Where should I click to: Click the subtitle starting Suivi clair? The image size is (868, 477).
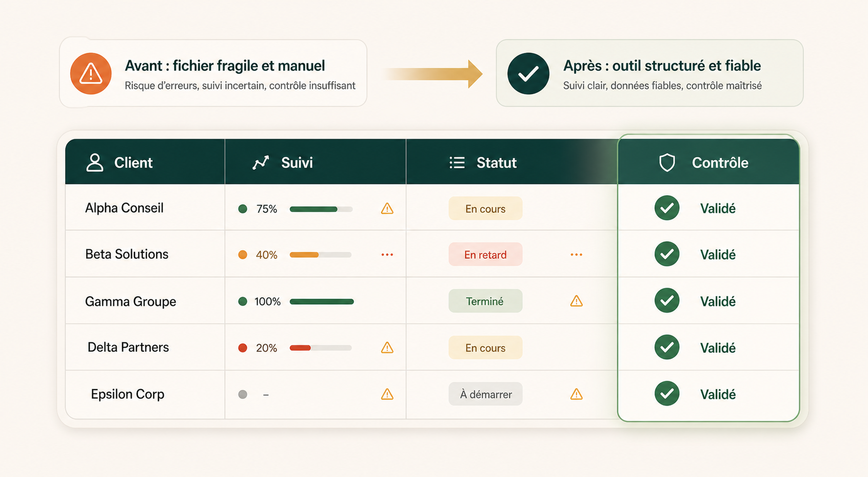click(662, 86)
